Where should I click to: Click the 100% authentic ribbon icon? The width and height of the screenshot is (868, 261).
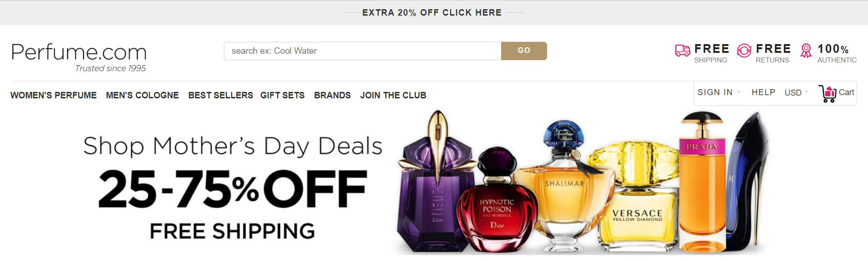point(806,51)
